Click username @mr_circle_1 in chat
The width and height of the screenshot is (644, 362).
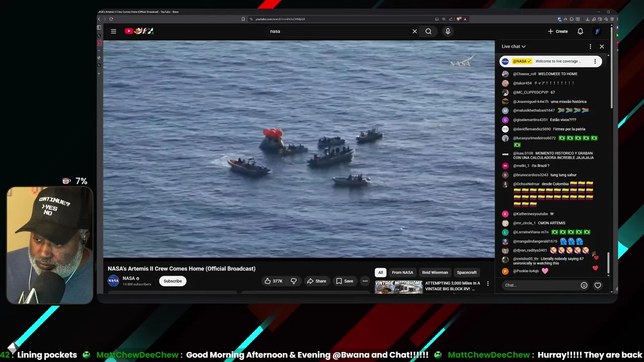click(524, 223)
